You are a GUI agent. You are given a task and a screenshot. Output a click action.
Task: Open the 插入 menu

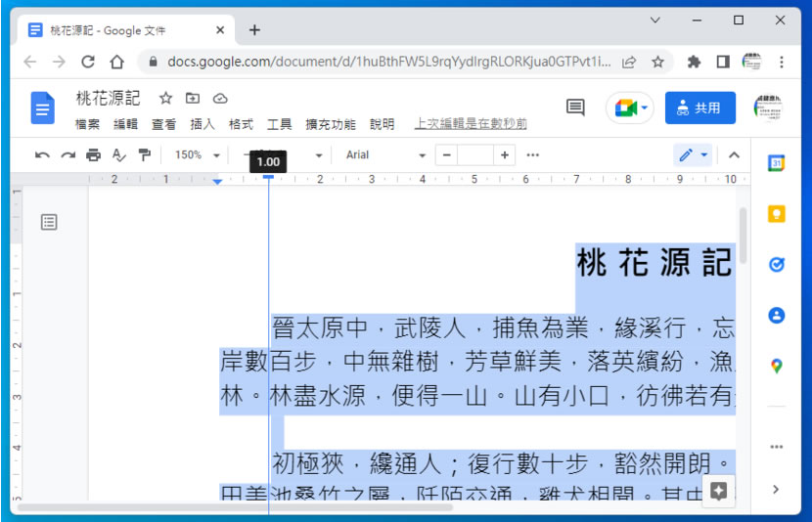click(x=203, y=124)
